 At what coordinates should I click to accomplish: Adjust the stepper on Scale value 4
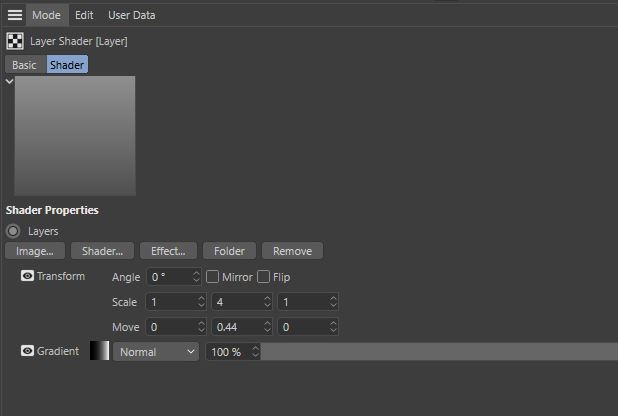[267, 302]
